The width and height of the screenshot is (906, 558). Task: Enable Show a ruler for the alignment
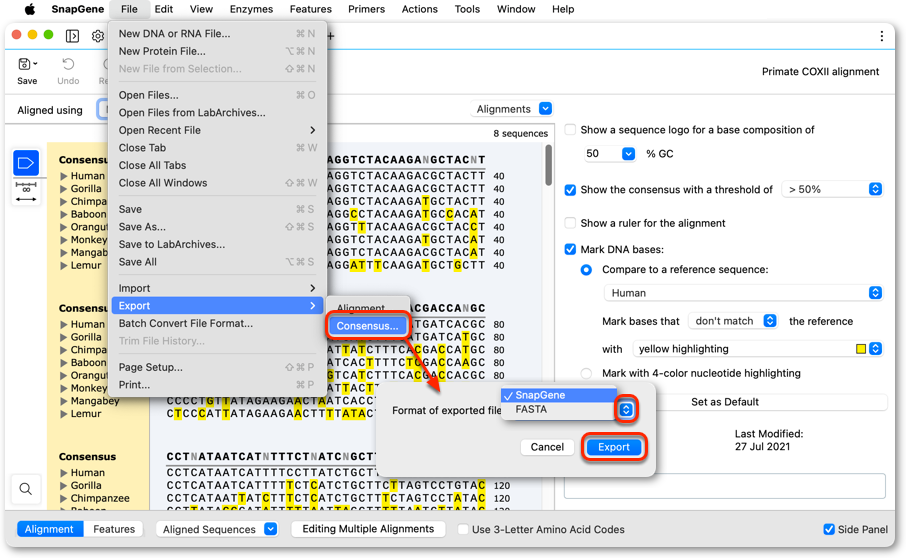570,223
